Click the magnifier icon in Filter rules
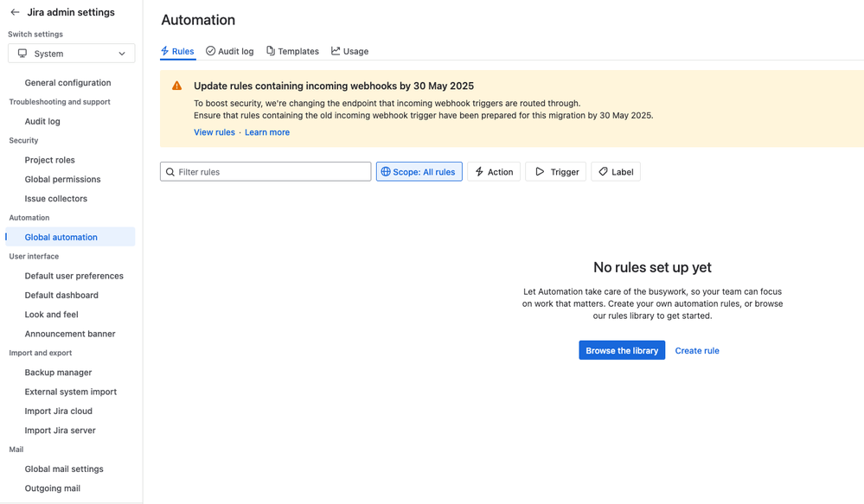The height and width of the screenshot is (504, 864). (170, 172)
